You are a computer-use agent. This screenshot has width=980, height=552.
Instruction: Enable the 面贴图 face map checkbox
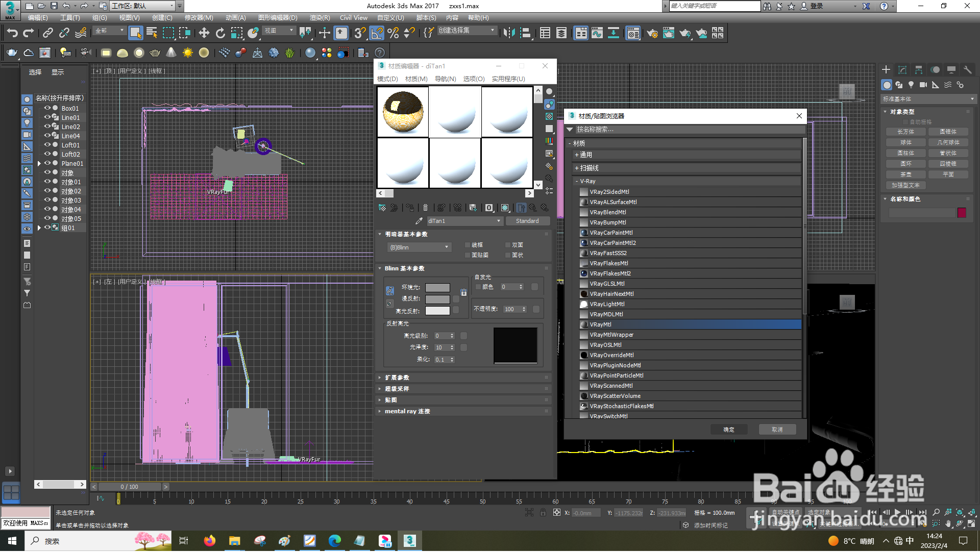467,255
